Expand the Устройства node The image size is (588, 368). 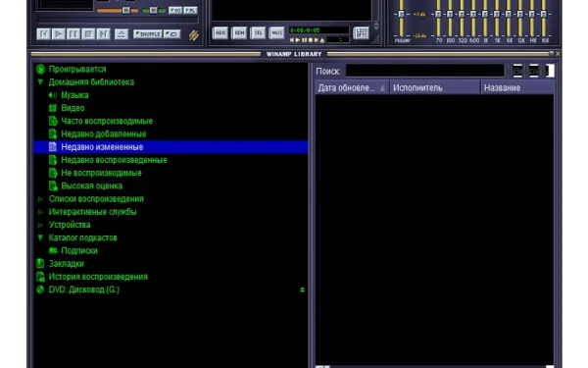pos(40,225)
